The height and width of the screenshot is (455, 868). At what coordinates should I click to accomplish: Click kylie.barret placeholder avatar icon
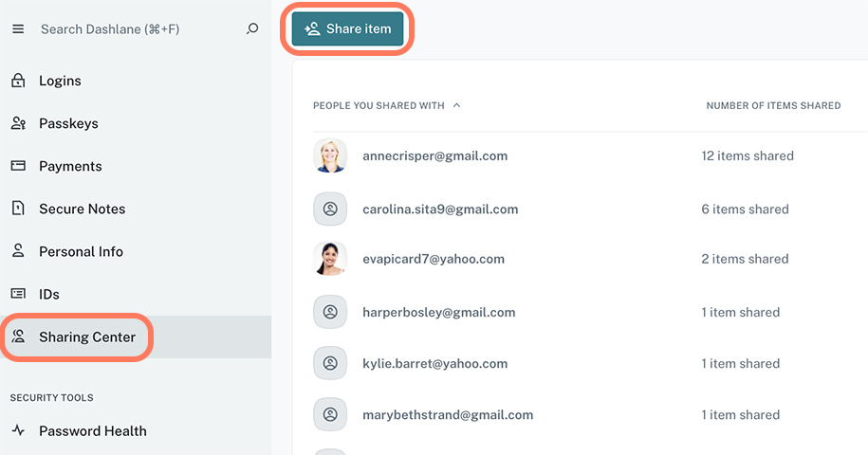[330, 363]
